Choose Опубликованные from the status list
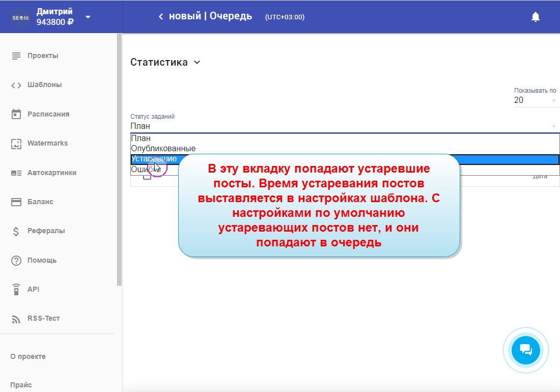 [x=163, y=149]
